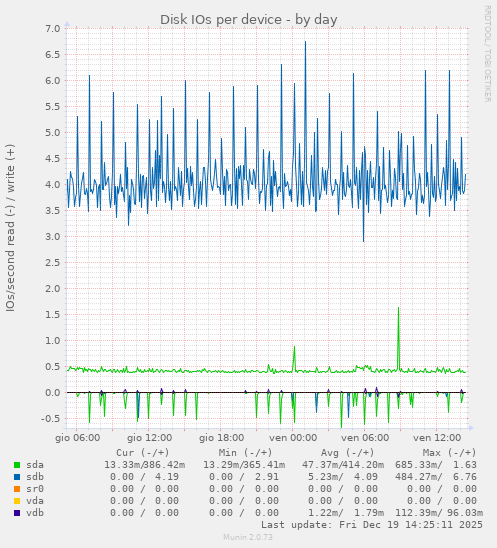Click the sda average value '47.37m/414.20m'
Viewport: 497px width, 548px height.
click(x=343, y=465)
